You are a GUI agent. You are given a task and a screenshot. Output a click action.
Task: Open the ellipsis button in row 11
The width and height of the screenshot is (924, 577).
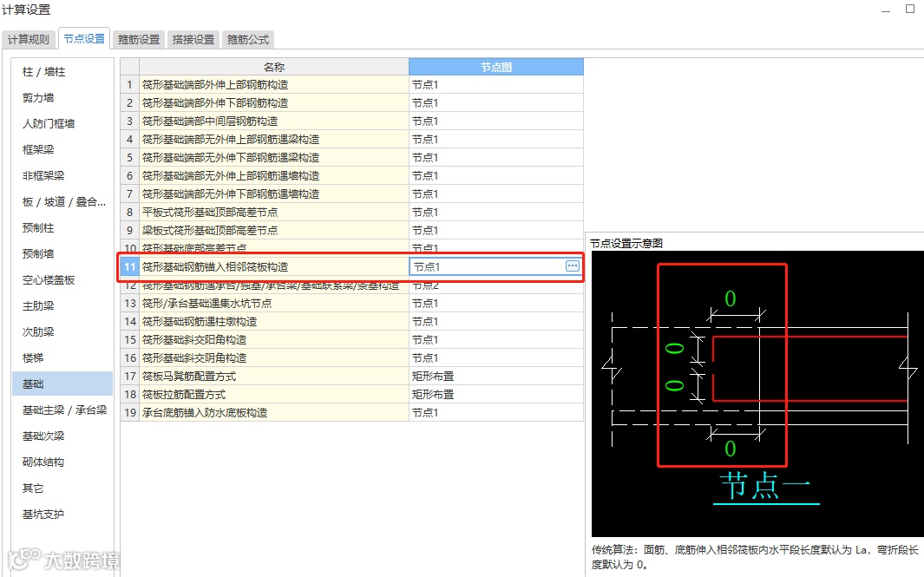tap(573, 266)
